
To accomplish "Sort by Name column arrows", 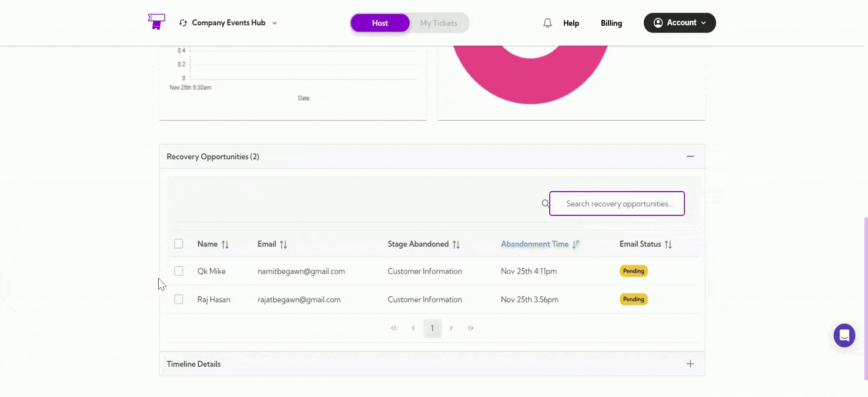I will coord(225,245).
